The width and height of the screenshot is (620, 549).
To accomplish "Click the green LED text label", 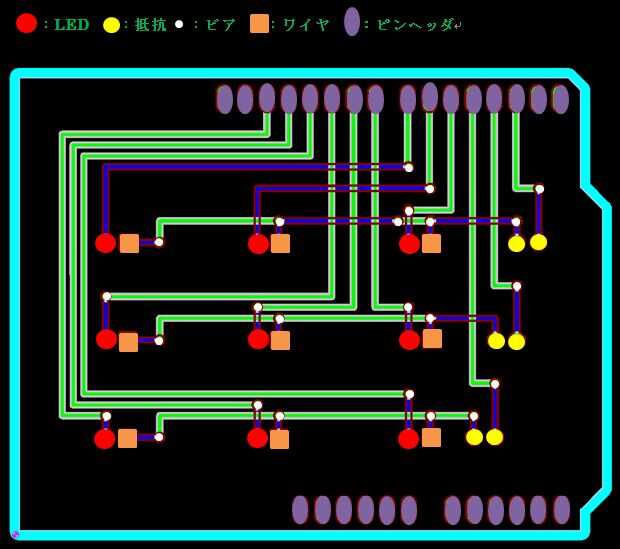I will (x=72, y=25).
